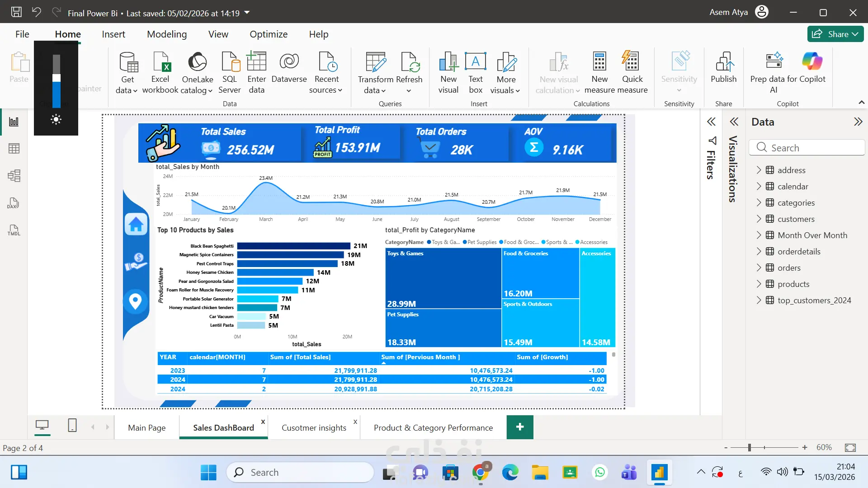Screen dimensions: 868x488
Task: Switch to desktop layout view
Action: pyautogui.click(x=42, y=425)
